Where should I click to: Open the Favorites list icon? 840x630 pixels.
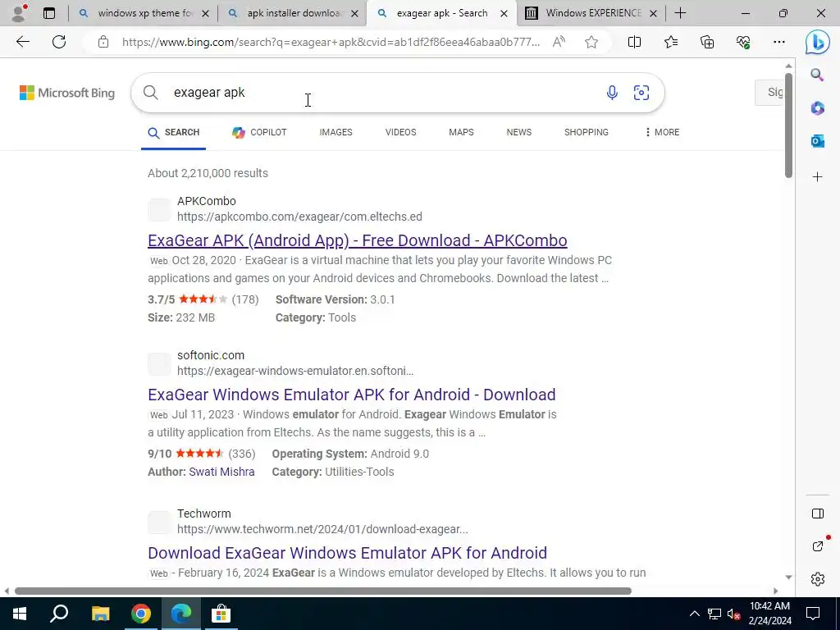671,42
